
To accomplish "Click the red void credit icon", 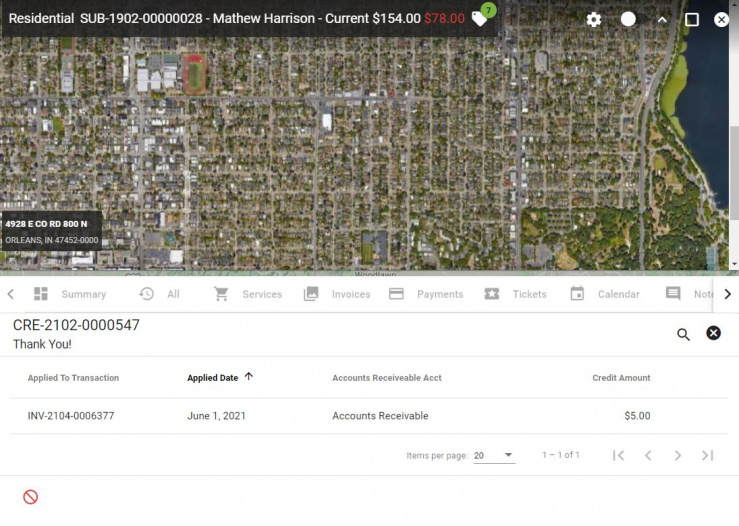I will click(x=31, y=497).
